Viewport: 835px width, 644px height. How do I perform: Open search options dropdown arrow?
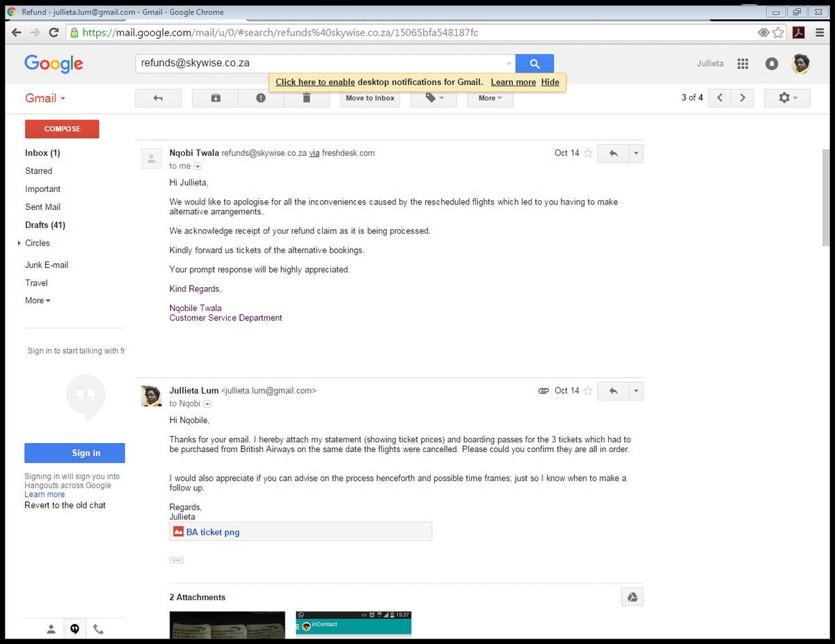pos(509,63)
